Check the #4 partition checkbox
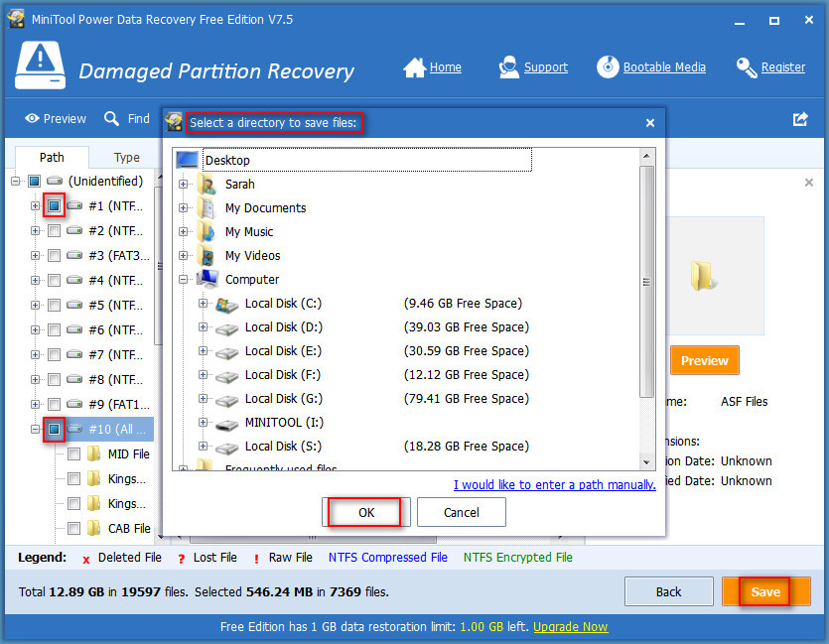The image size is (829, 644). click(54, 280)
